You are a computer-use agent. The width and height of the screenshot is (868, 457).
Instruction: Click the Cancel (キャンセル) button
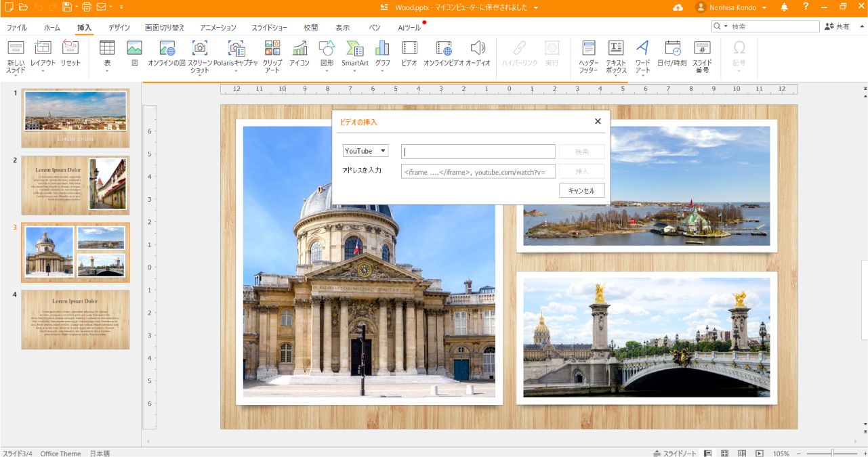tap(581, 191)
